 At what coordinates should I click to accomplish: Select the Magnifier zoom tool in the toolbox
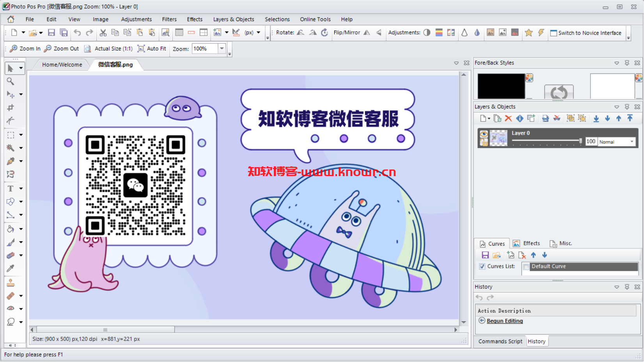click(11, 81)
